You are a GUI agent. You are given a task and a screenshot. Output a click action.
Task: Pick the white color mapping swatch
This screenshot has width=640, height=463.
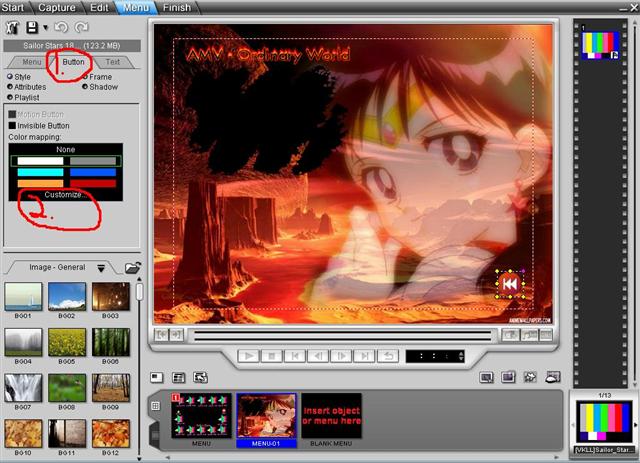coord(40,161)
